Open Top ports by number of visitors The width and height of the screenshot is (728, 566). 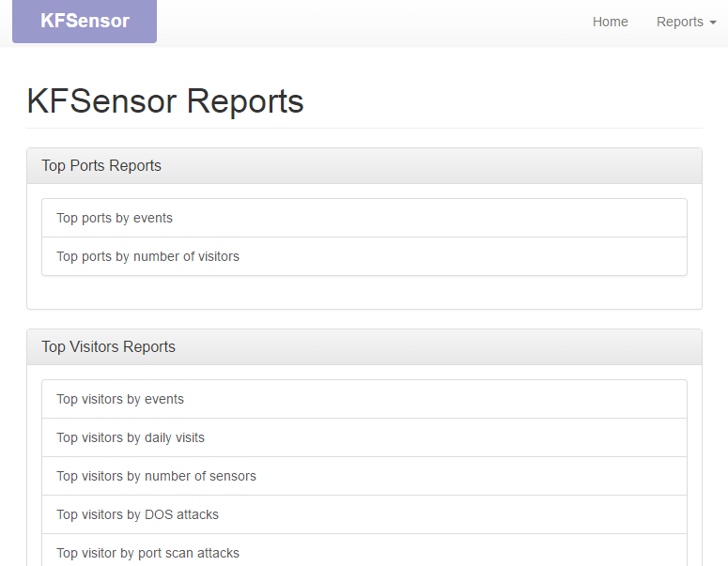click(364, 256)
